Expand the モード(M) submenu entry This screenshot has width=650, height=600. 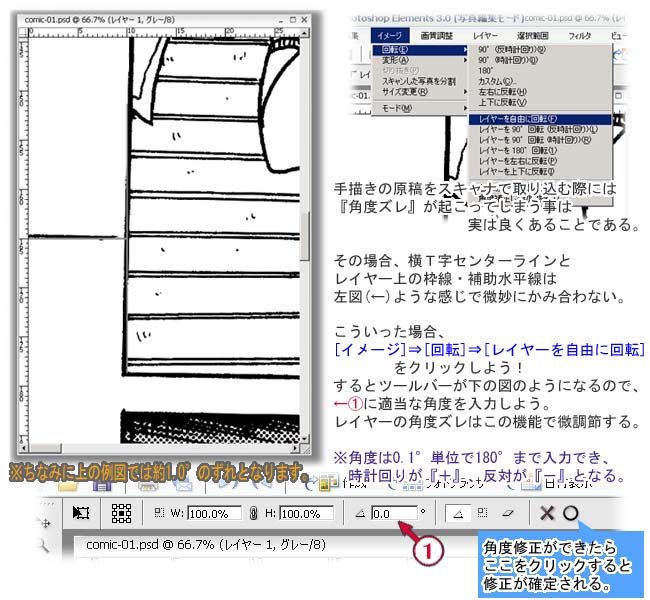(420, 108)
